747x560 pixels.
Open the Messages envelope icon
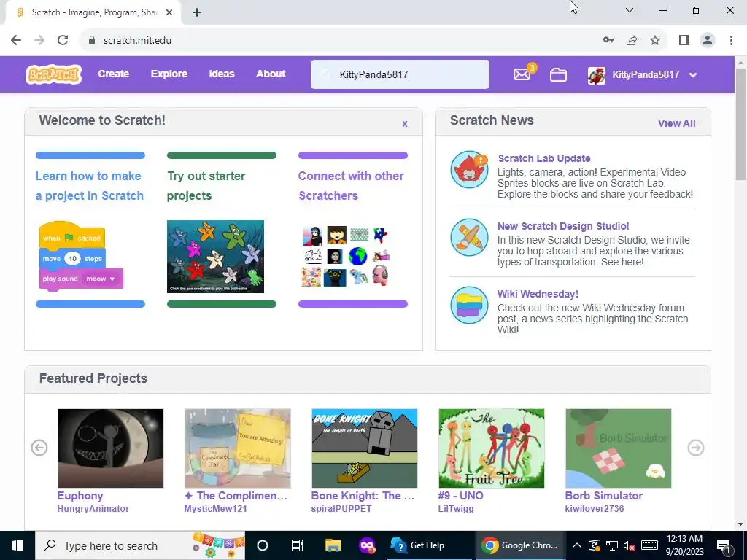coord(522,75)
